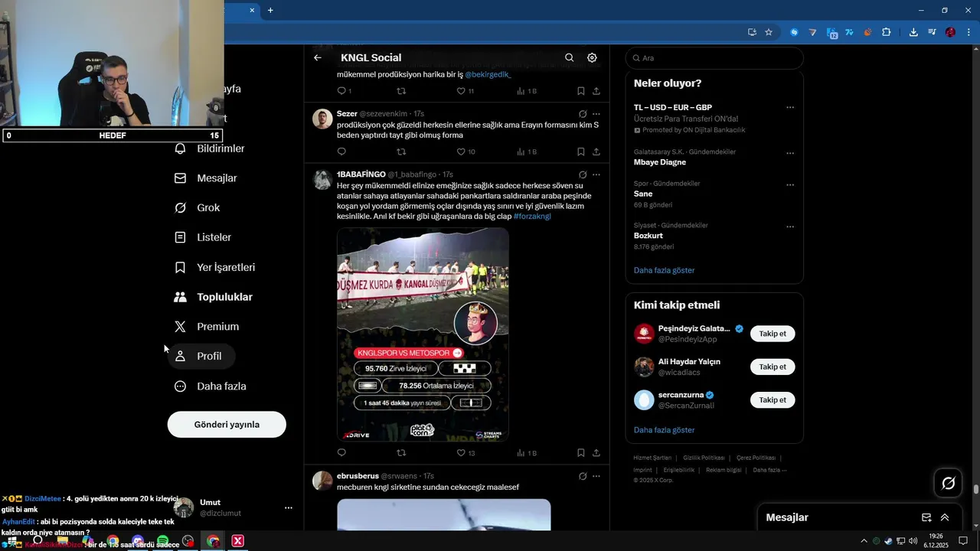980x551 pixels.
Task: Open Topluluklar in sidebar
Action: [x=214, y=297]
